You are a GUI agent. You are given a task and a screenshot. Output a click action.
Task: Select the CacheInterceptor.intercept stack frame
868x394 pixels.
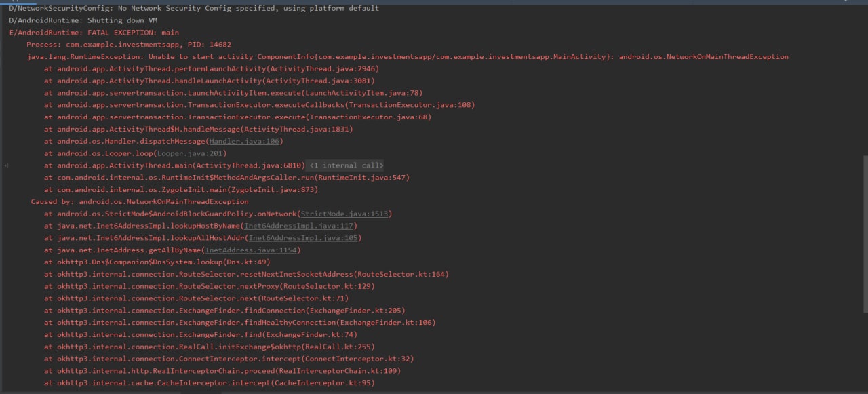click(x=210, y=383)
